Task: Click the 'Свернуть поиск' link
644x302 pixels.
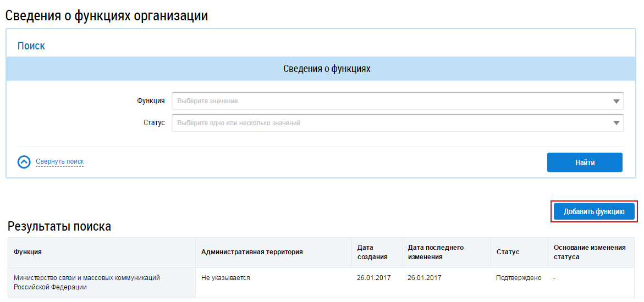Action: click(x=59, y=161)
